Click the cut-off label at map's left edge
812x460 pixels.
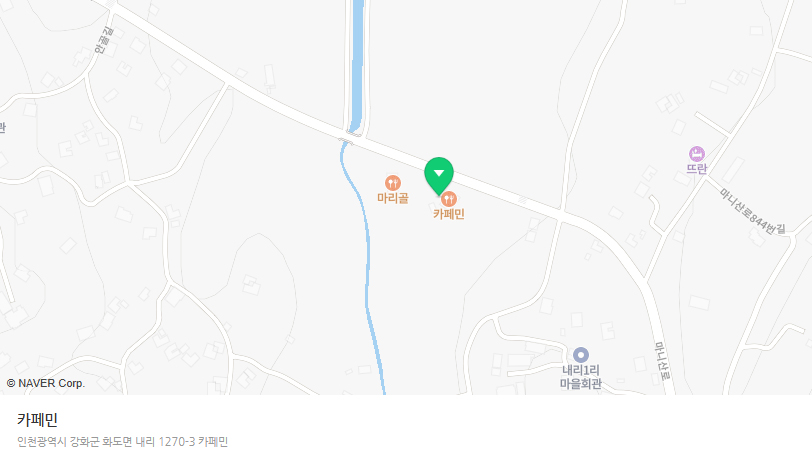3,127
